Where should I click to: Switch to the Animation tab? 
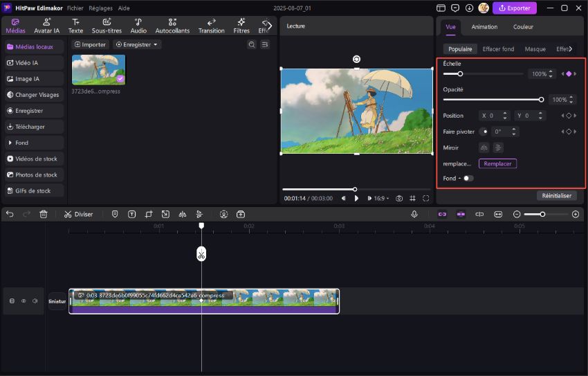[x=484, y=27]
